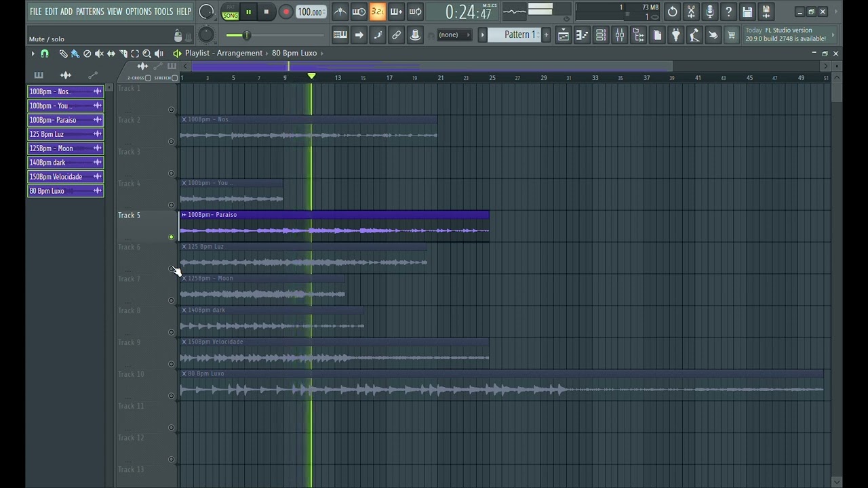868x488 pixels.
Task: Stop playback with the stop button
Action: point(266,12)
